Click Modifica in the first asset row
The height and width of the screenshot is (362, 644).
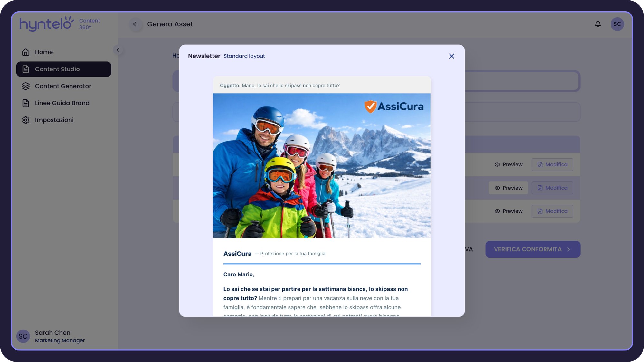pyautogui.click(x=552, y=164)
